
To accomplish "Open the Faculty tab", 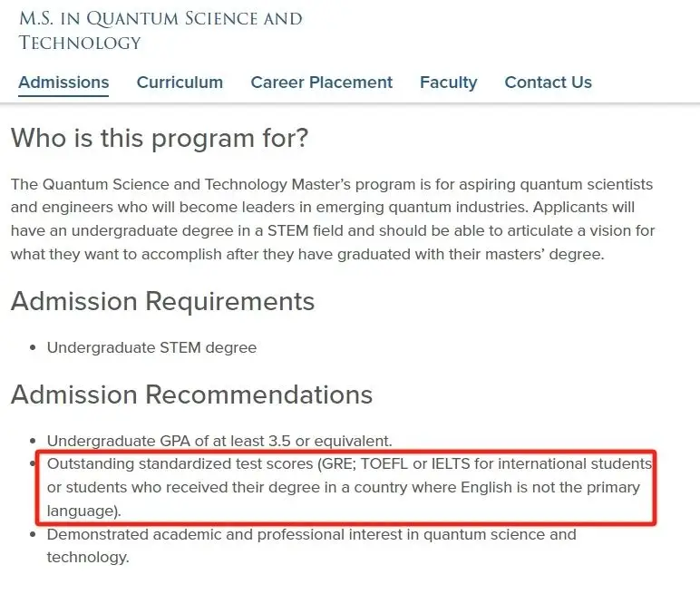I will click(x=448, y=83).
